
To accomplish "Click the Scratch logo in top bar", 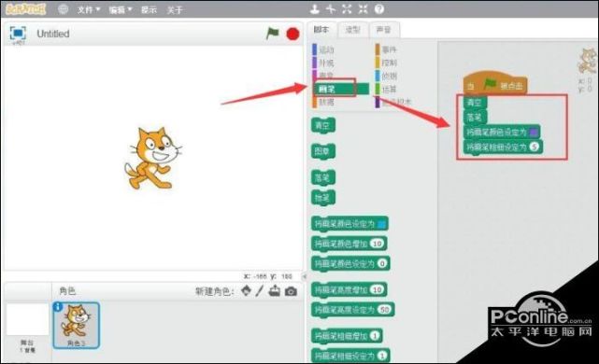I will point(25,9).
